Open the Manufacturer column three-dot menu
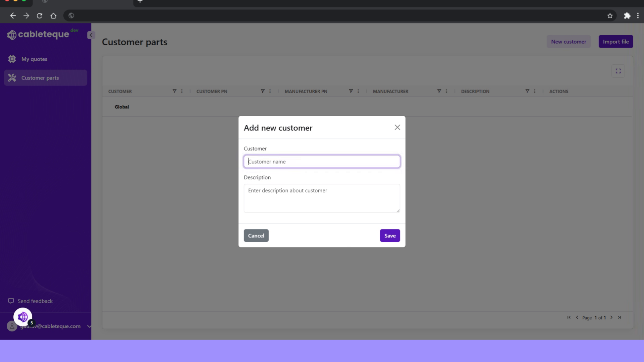This screenshot has width=644, height=362. tap(446, 91)
